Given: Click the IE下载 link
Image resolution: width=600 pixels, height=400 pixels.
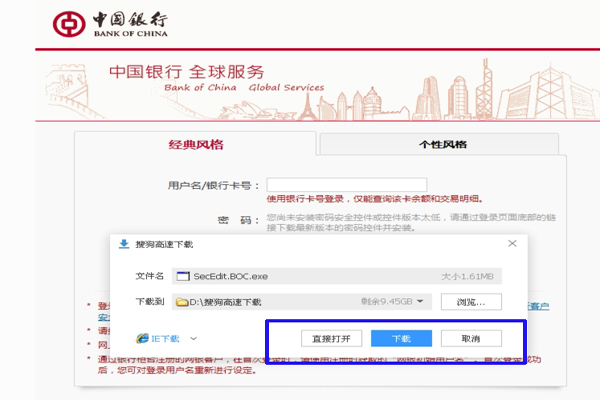Looking at the screenshot, I should [x=165, y=338].
